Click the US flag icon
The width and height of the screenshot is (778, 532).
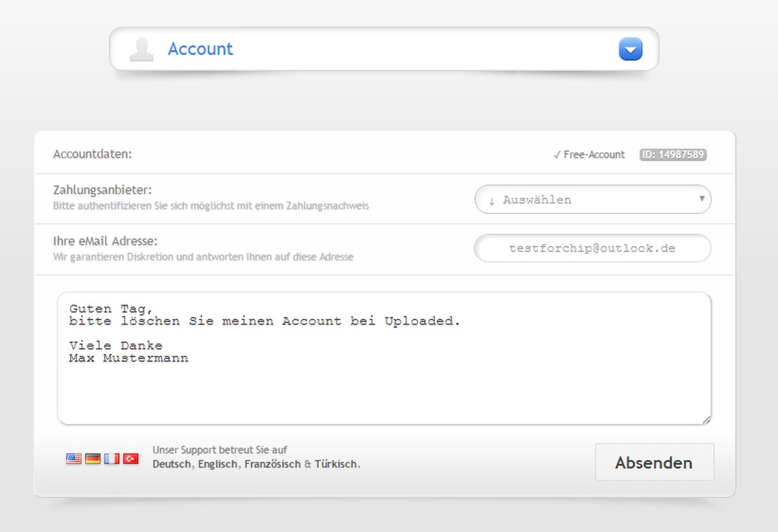tap(73, 459)
